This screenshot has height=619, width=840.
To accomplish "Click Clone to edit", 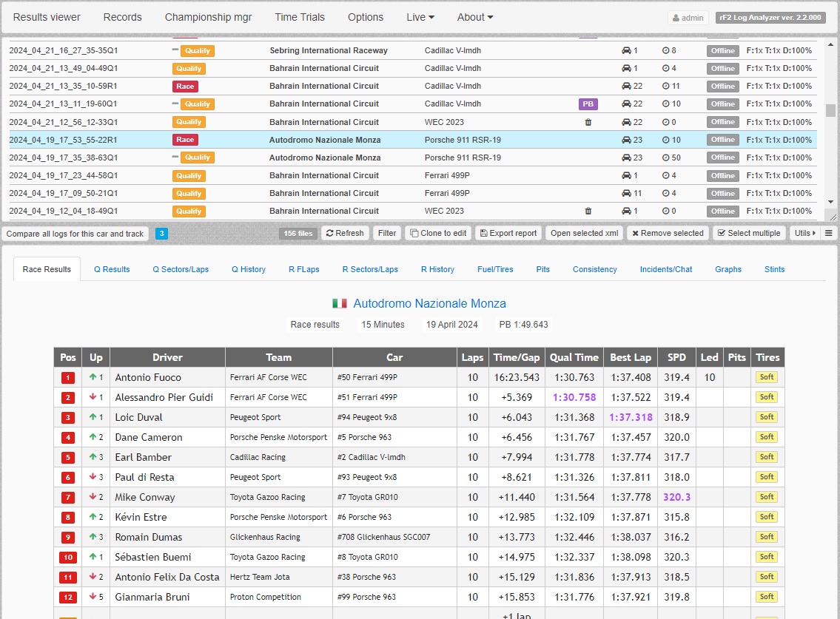I will click(x=438, y=233).
